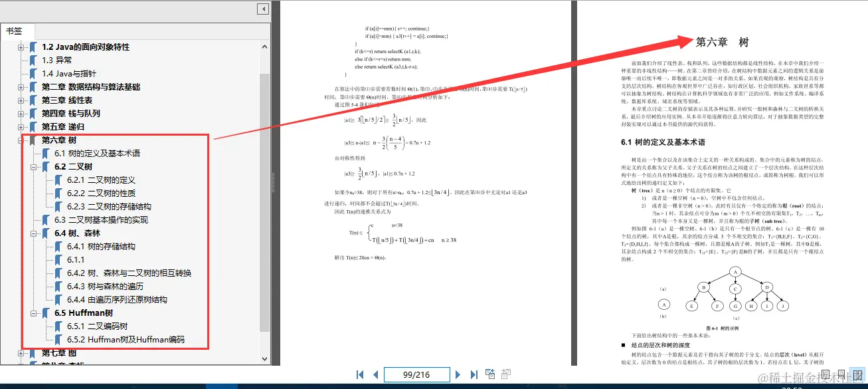Click bookmark icon for 1.4 Java与指针

(x=34, y=74)
